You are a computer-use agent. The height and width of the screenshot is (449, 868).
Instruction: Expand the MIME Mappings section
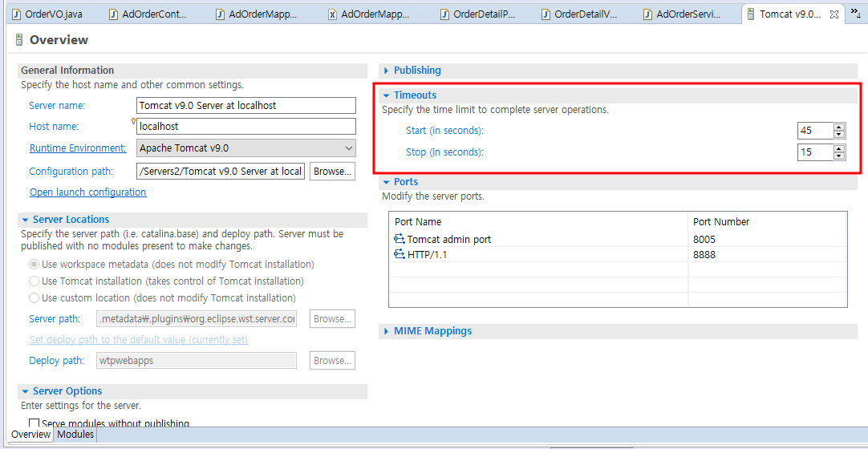click(x=386, y=330)
